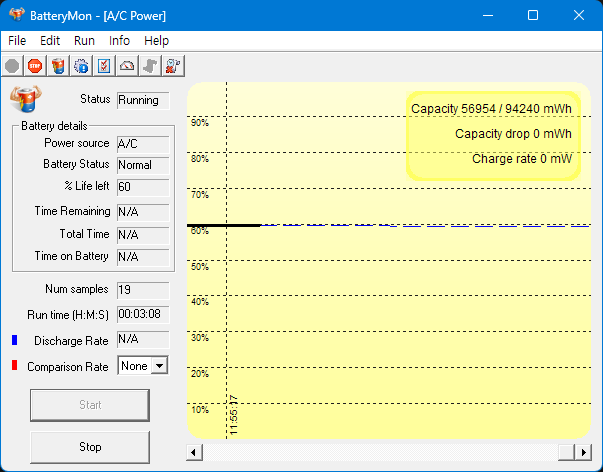This screenshot has height=472, width=603.
Task: Expand the Comparison Rate dropdown
Action: (159, 366)
